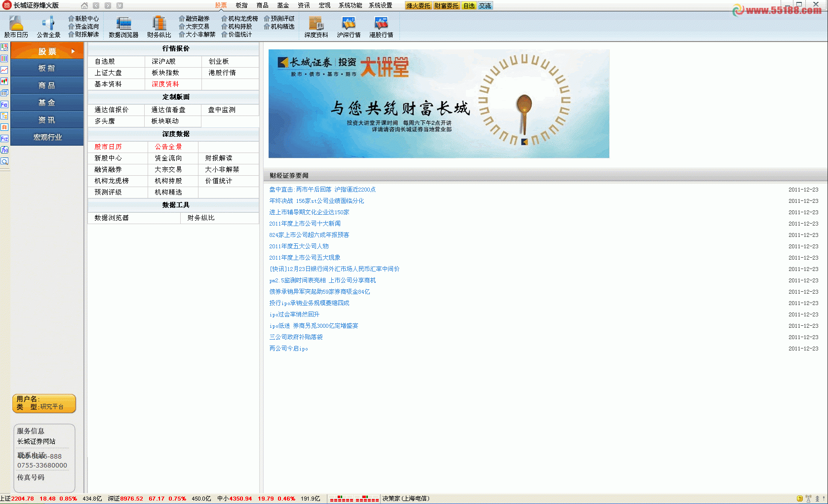Click the red-green market breadth indicator
Image resolution: width=828 pixels, height=504 pixels.
point(354,499)
